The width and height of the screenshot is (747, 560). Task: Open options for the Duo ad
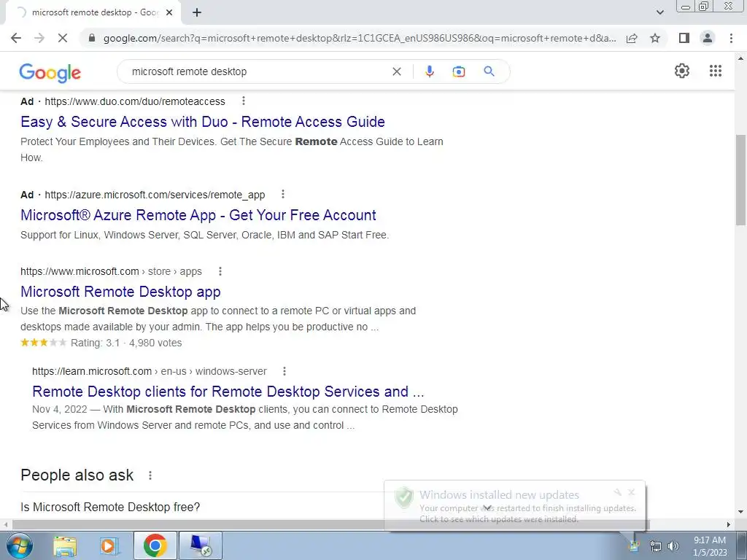click(244, 101)
